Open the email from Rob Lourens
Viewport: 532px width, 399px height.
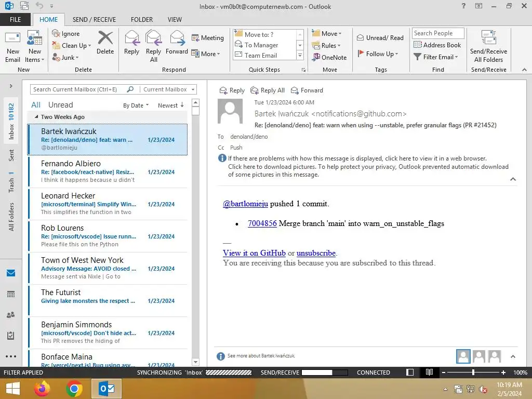(x=108, y=236)
